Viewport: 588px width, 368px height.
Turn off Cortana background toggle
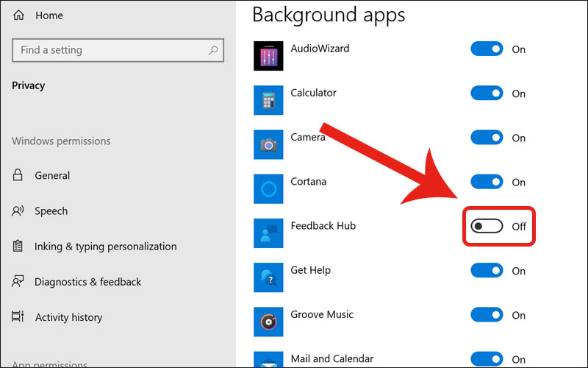click(x=487, y=182)
